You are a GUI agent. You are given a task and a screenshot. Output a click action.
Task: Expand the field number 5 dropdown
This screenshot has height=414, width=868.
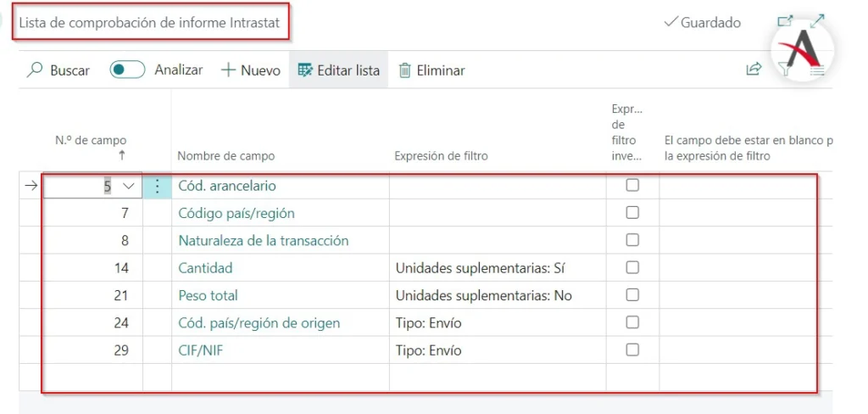[x=129, y=186]
